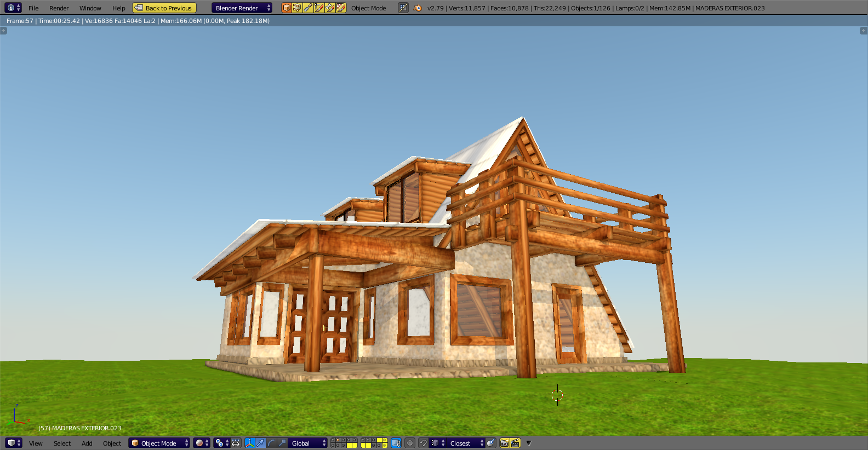This screenshot has height=450, width=868.
Task: Open the viewport shading sphere dropdown
Action: click(x=202, y=443)
